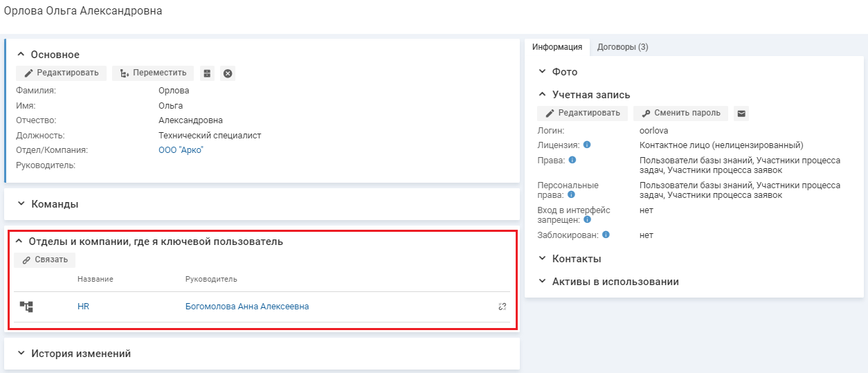Image resolution: width=868 pixels, height=373 pixels.
Task: Expand the Контакты section
Action: (542, 259)
